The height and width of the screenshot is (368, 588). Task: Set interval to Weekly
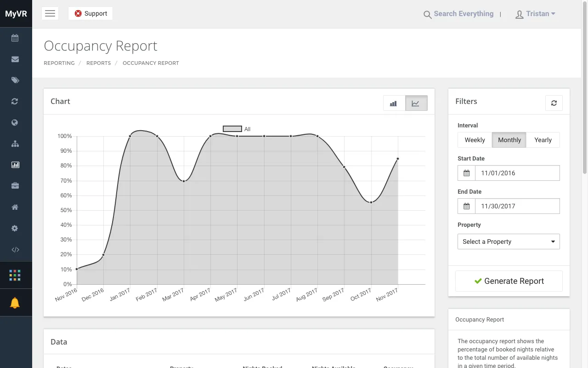tap(475, 140)
